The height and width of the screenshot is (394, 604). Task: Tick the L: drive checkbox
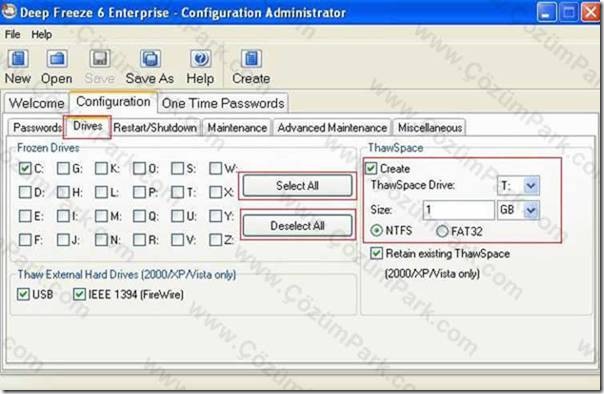coord(101,192)
